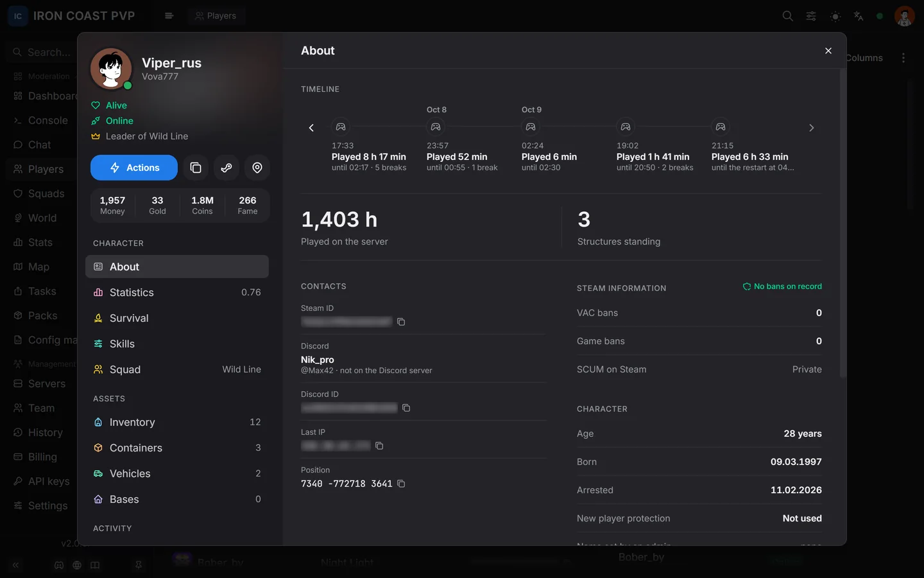Viewport: 924px width, 578px height.
Task: Open the Bases assets list
Action: [x=177, y=499]
